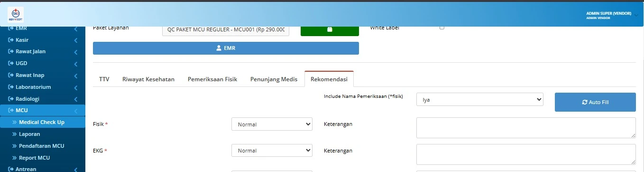Click the Laboratorium sidebar arrow icon

click(11, 87)
